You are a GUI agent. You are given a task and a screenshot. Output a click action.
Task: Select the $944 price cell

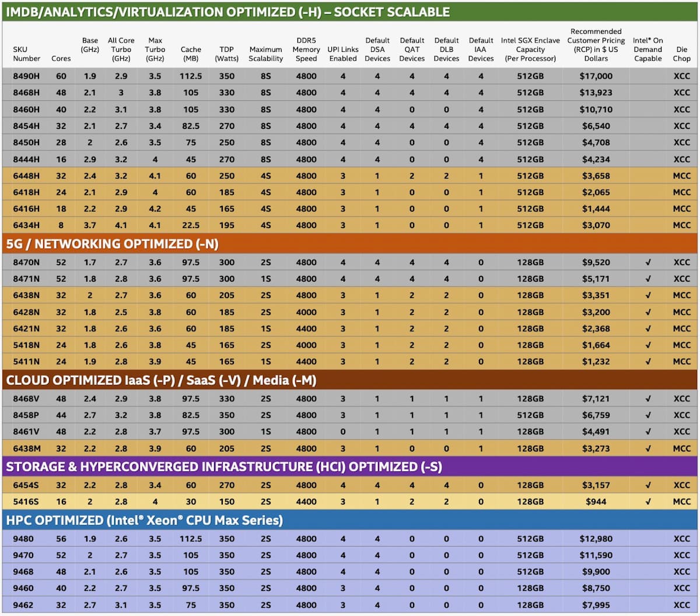tap(596, 502)
